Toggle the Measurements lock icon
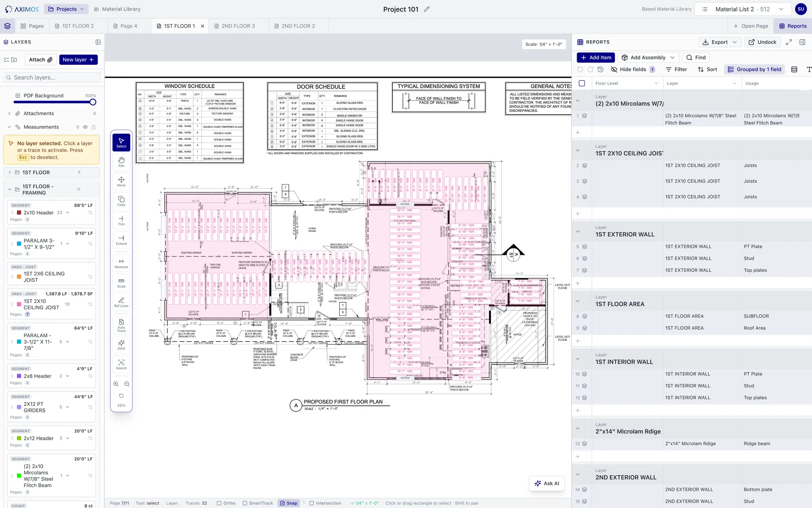The image size is (812, 508). 94,127
